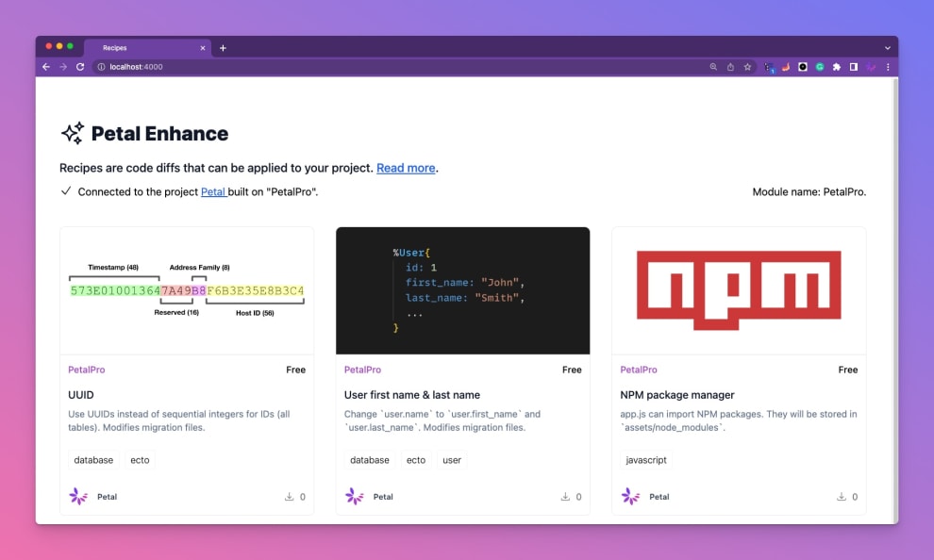
Task: Open a new browser tab
Action: [x=223, y=47]
